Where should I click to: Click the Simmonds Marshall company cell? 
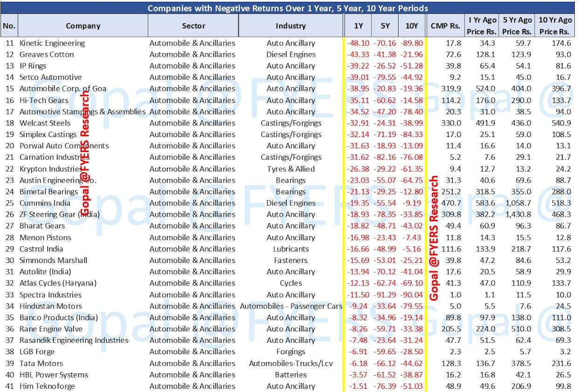coord(53,260)
